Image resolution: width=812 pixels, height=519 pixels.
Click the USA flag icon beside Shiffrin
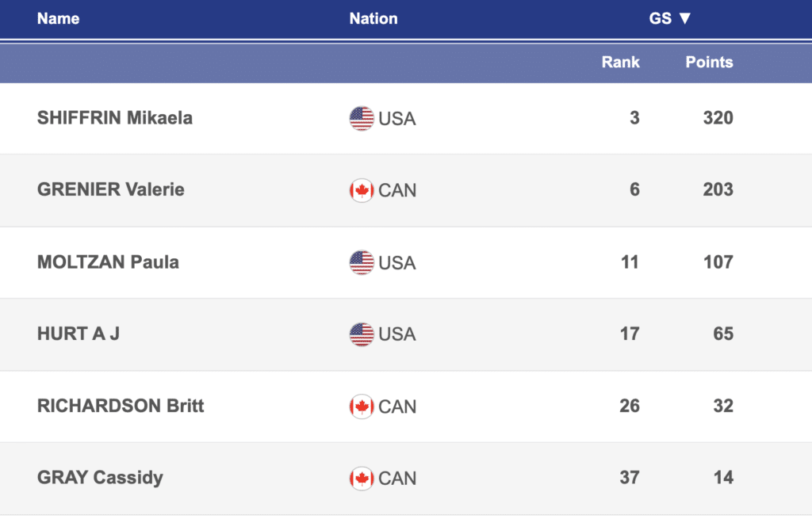pyautogui.click(x=362, y=119)
